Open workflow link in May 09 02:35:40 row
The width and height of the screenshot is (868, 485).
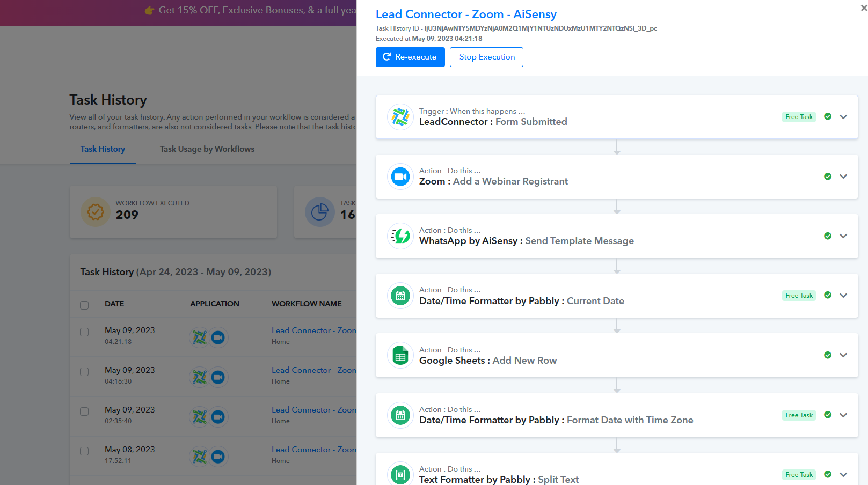314,410
